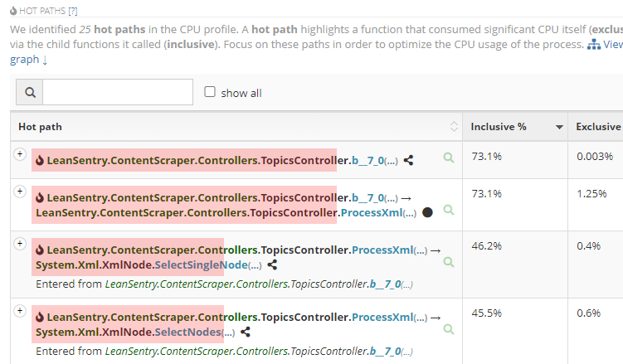
Task: Click magnifier icon in the 0.003% exclusive row
Action: pyautogui.click(x=449, y=158)
